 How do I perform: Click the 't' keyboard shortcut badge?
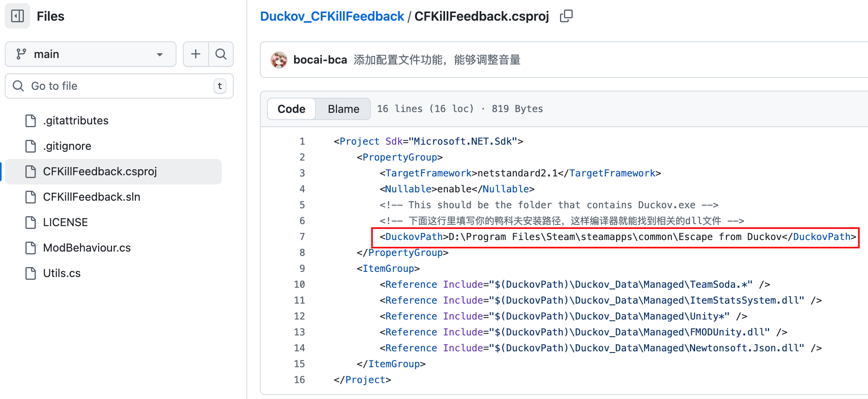(219, 86)
